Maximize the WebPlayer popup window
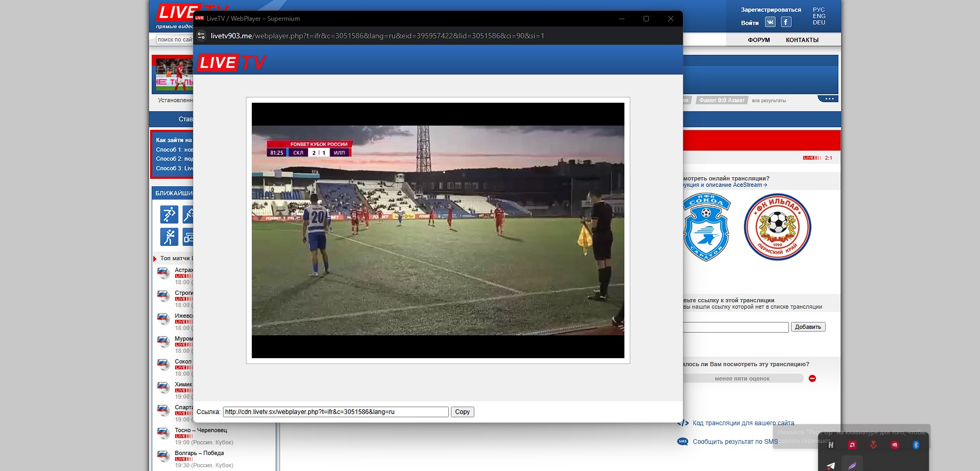Screen dimensions: 980x471 (646, 19)
